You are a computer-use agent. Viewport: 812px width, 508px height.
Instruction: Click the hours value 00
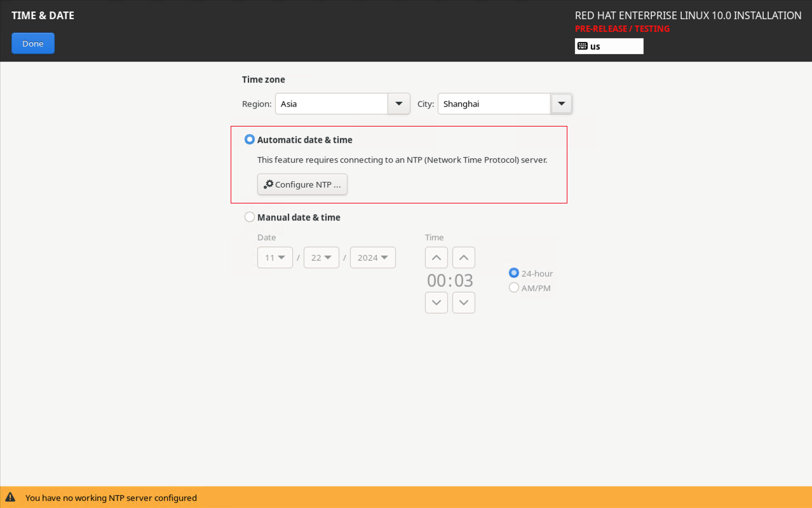436,280
